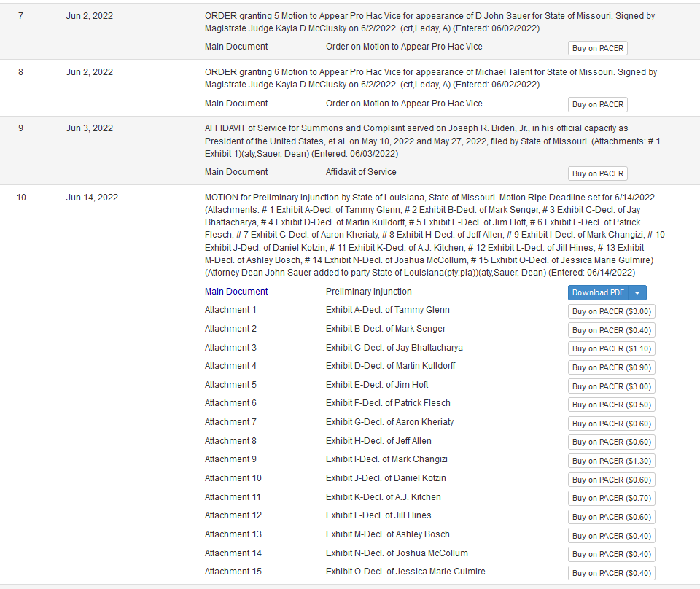700x589 pixels.
Task: Buy Exhibit G-Decl. of Aaron Kheriaty on PACER
Action: pyautogui.click(x=612, y=424)
